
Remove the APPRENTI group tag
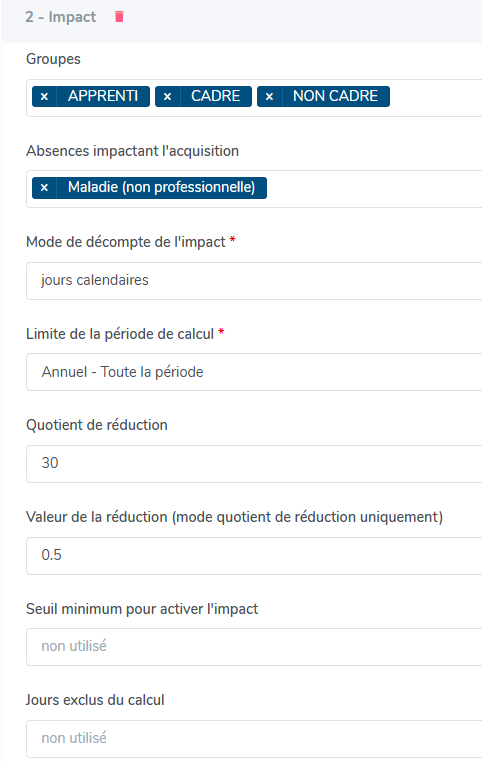[x=44, y=96]
